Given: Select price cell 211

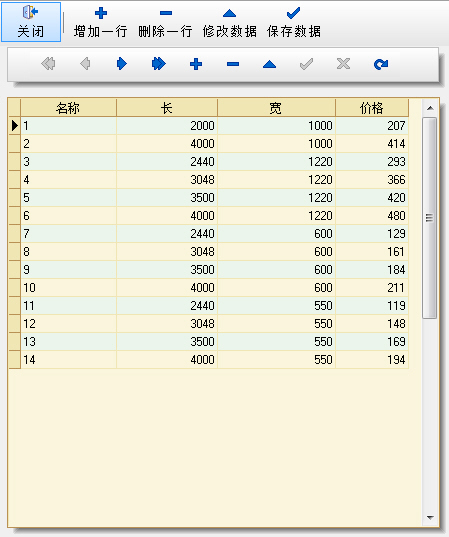Looking at the screenshot, I should [372, 288].
